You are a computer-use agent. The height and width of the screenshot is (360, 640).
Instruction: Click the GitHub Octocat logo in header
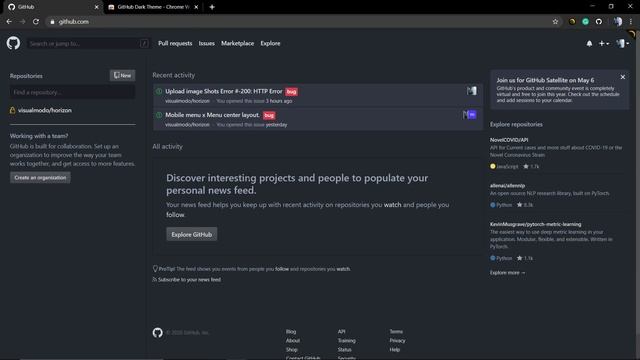(x=13, y=43)
